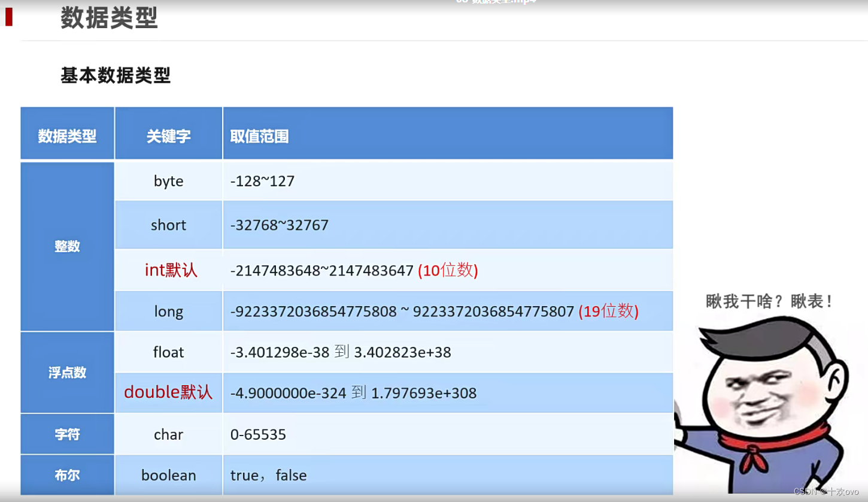Select the byte row in the table
The width and height of the screenshot is (868, 502).
click(x=168, y=181)
